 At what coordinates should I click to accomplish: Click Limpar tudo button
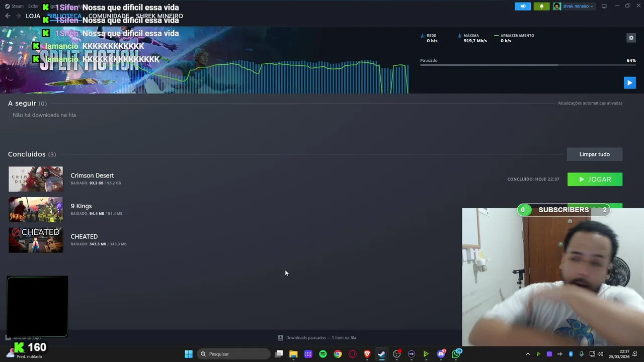594,154
